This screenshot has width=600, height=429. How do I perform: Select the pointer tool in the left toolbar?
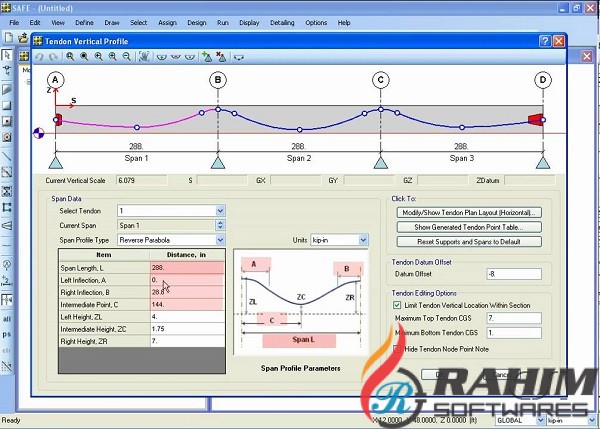(x=7, y=55)
